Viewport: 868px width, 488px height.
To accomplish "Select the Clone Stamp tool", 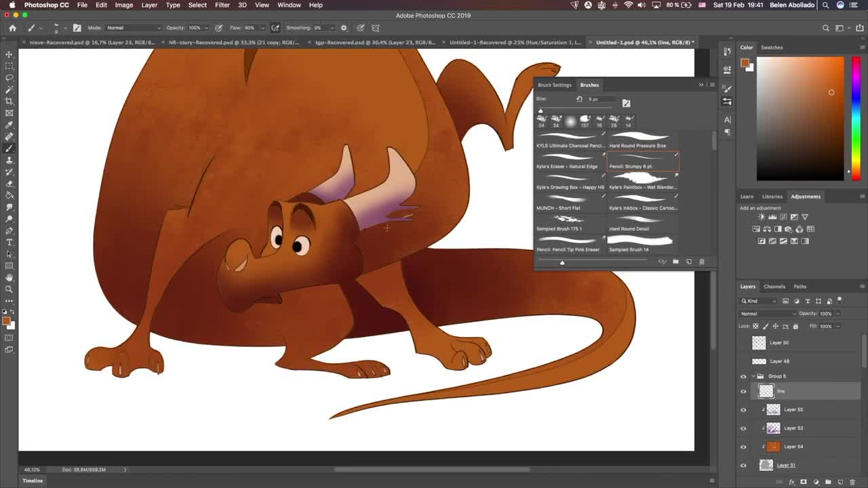I will click(x=9, y=160).
